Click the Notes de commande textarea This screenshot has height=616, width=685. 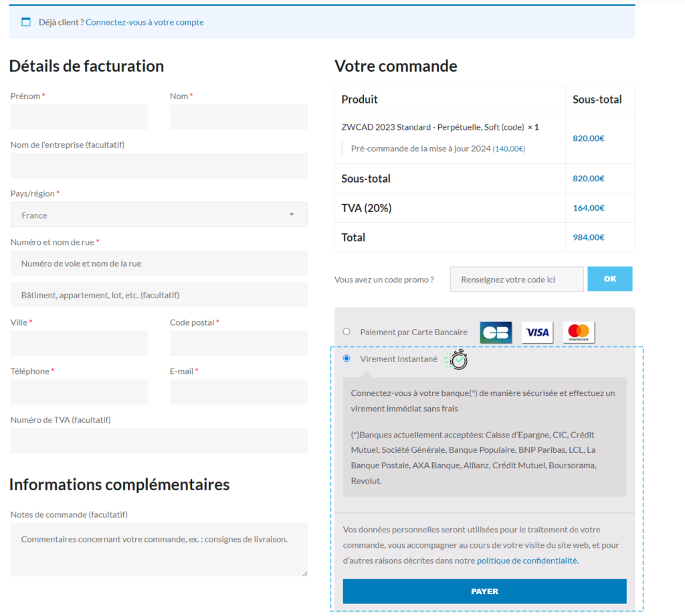[159, 549]
